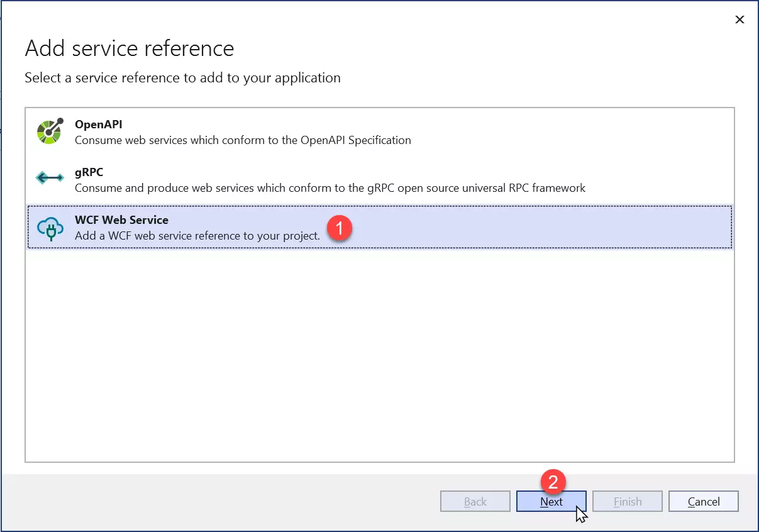Viewport: 759px width, 532px height.
Task: Click the "Add service reference" heading
Action: (x=130, y=48)
